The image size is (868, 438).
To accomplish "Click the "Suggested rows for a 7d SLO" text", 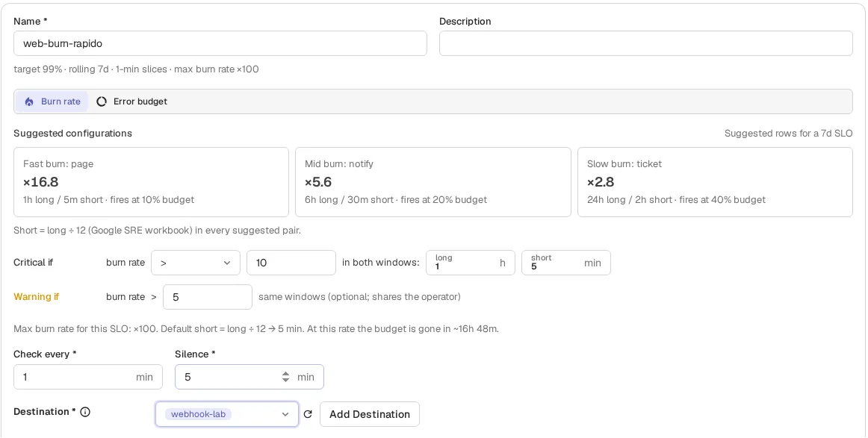I will click(x=788, y=134).
